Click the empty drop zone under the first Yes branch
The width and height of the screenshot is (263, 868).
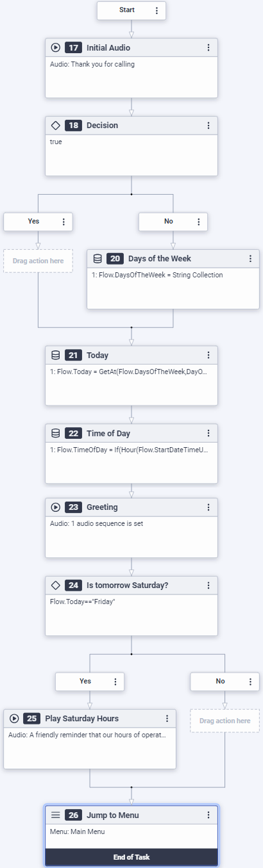pyautogui.click(x=38, y=261)
